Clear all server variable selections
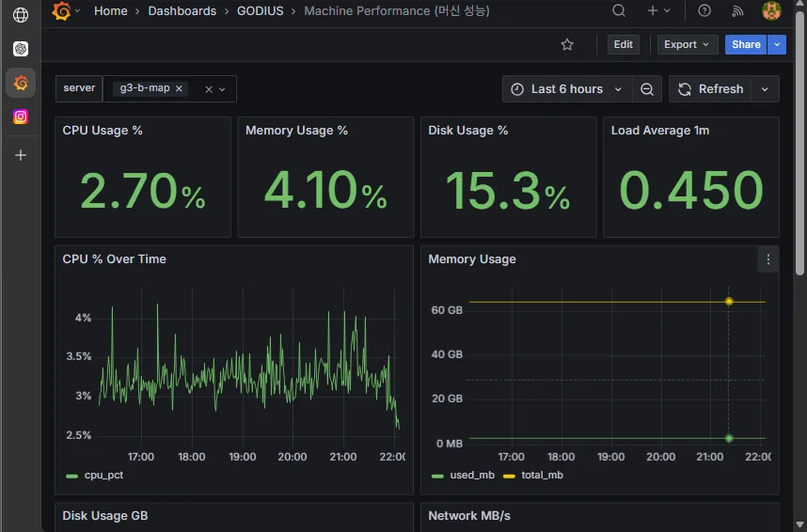 click(209, 89)
